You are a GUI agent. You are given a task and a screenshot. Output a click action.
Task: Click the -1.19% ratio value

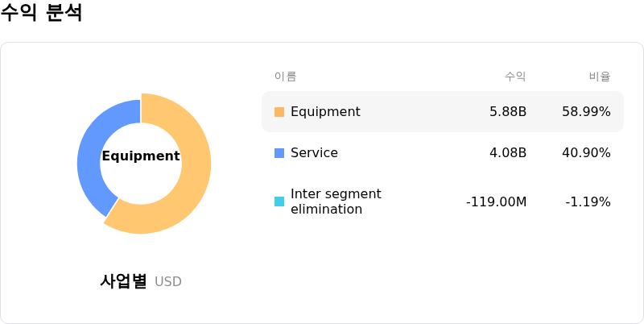(588, 201)
